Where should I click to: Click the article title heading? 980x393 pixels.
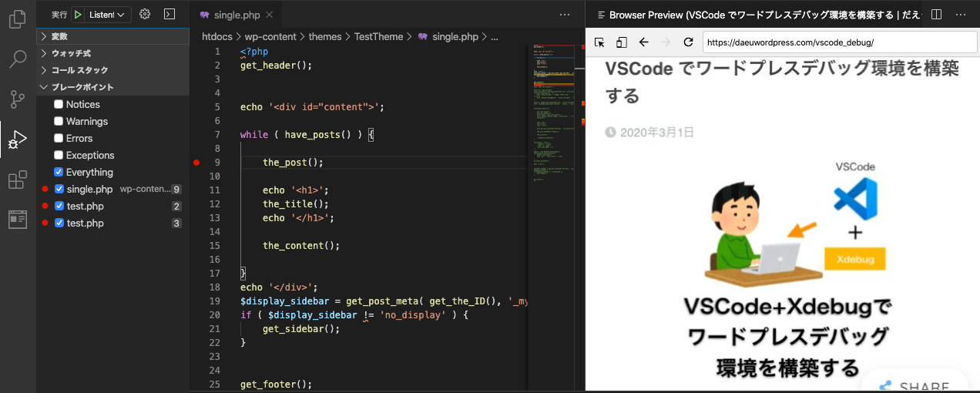click(x=782, y=82)
